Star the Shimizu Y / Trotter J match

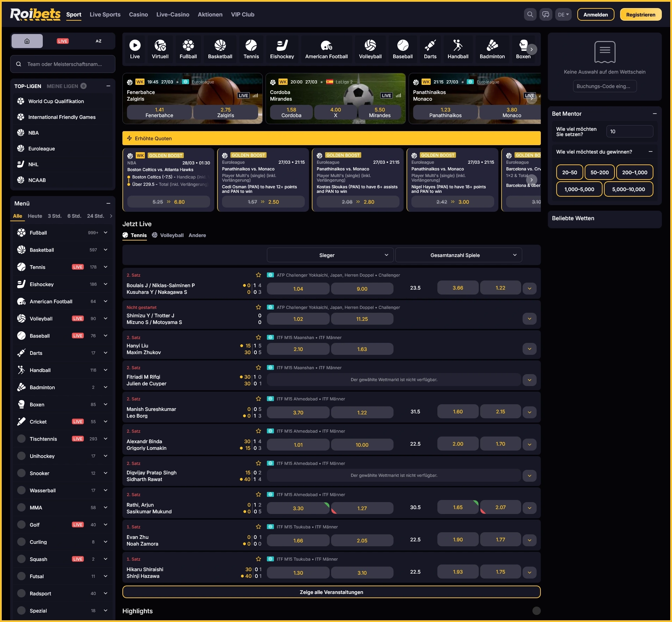point(258,307)
